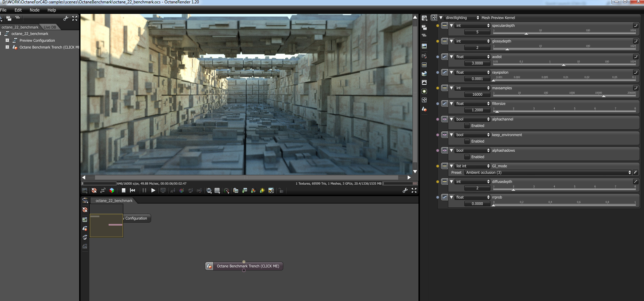Toggle the checkerboard alpha background icon

pyautogui.click(x=271, y=191)
